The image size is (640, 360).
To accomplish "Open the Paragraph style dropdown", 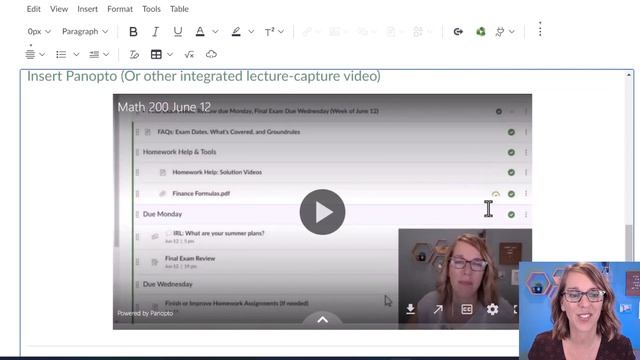I will click(85, 31).
